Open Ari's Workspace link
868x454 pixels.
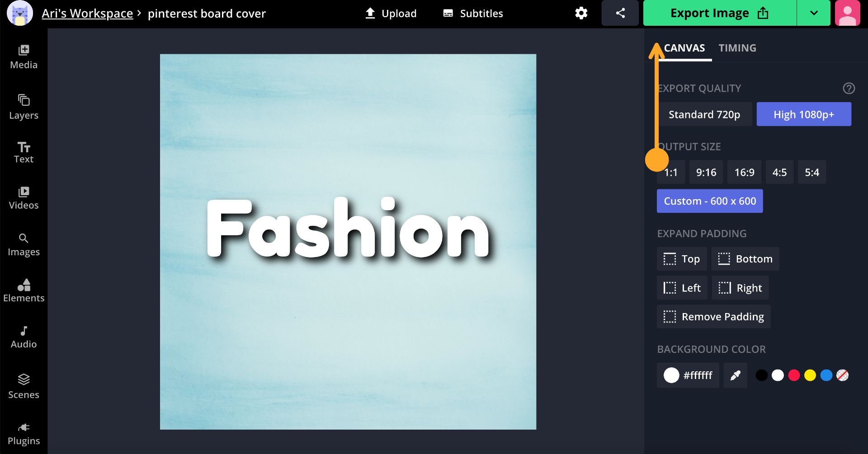(x=87, y=14)
